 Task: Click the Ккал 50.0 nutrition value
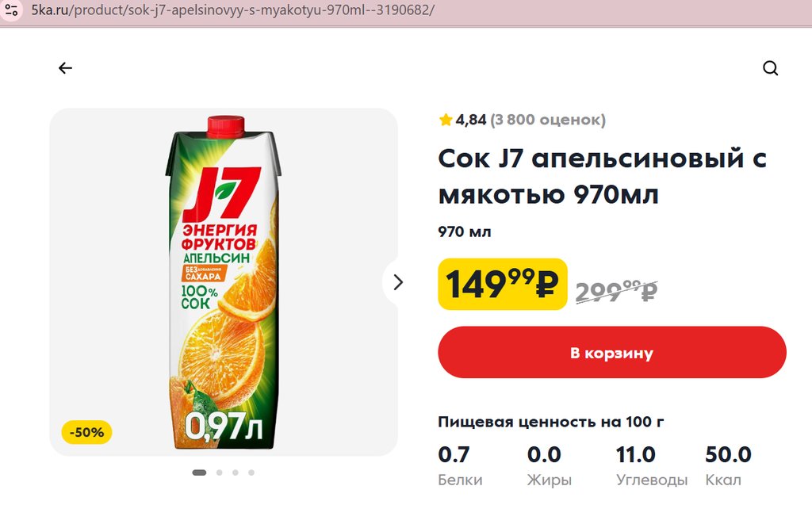[727, 455]
